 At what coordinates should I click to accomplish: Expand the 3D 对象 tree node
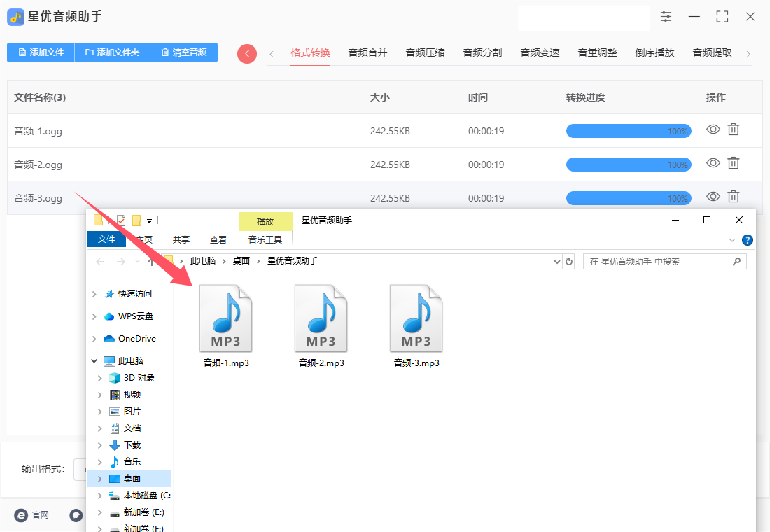coord(99,378)
